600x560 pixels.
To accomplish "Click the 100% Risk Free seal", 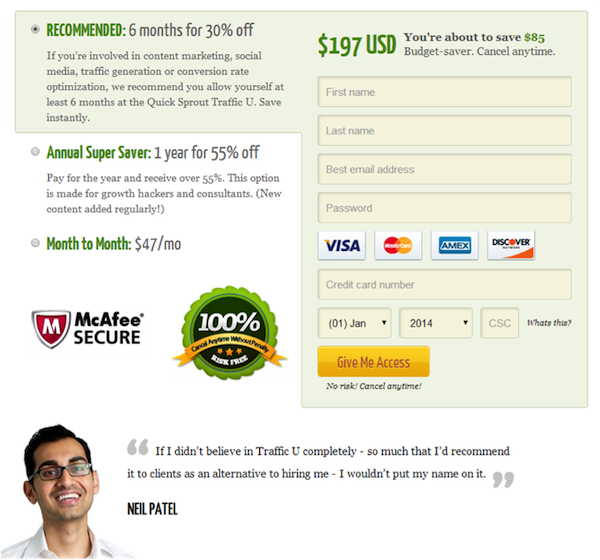I will coord(230,333).
